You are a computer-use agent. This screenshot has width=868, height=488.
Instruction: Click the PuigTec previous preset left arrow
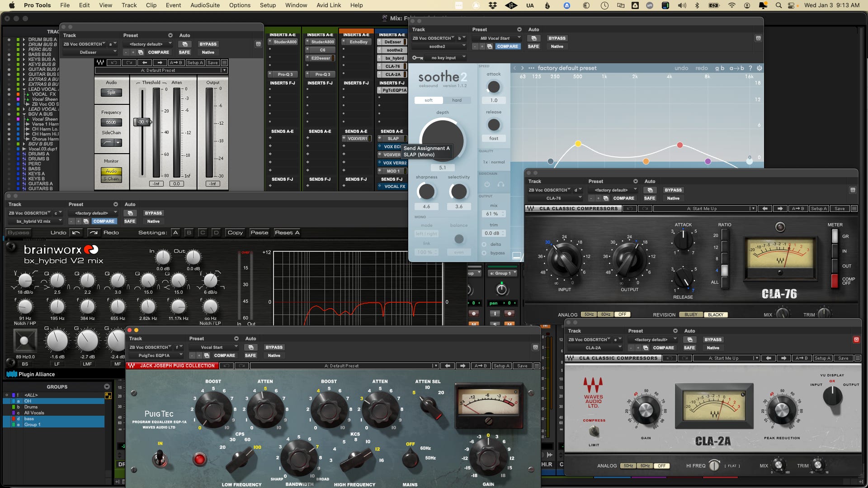tap(448, 366)
